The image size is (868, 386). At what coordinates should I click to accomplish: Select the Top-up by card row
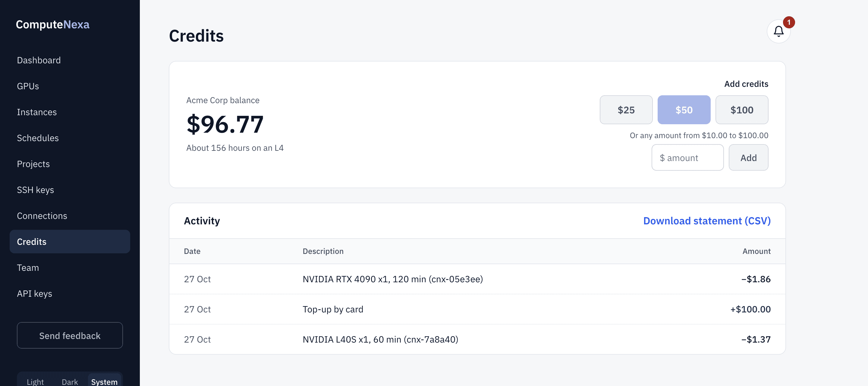pos(477,309)
